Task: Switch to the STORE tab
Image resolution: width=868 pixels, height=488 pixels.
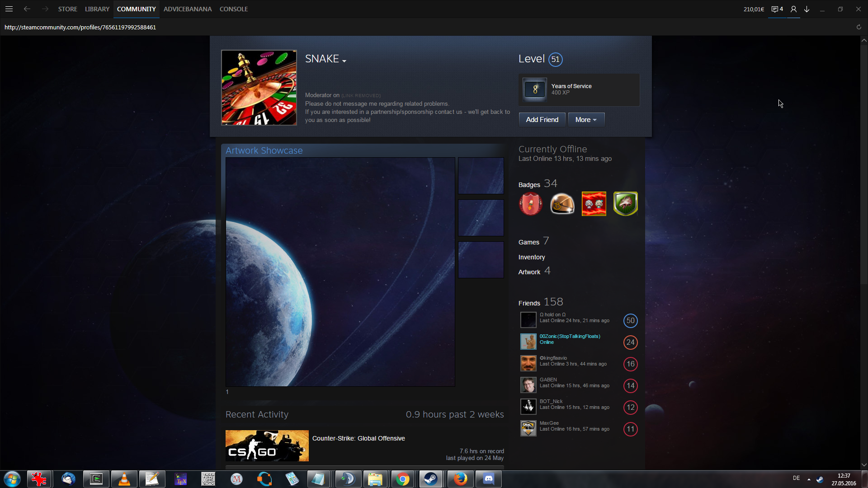Action: 67,9
